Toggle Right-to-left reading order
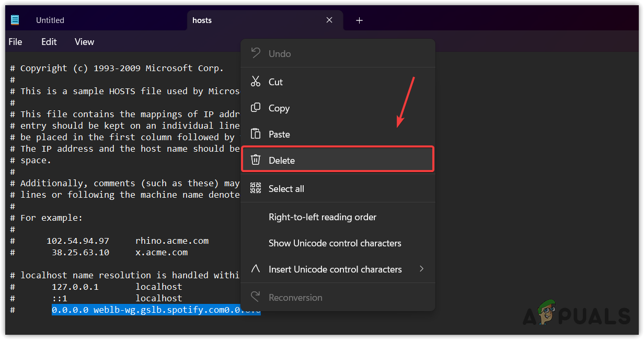The width and height of the screenshot is (644, 340). (322, 217)
